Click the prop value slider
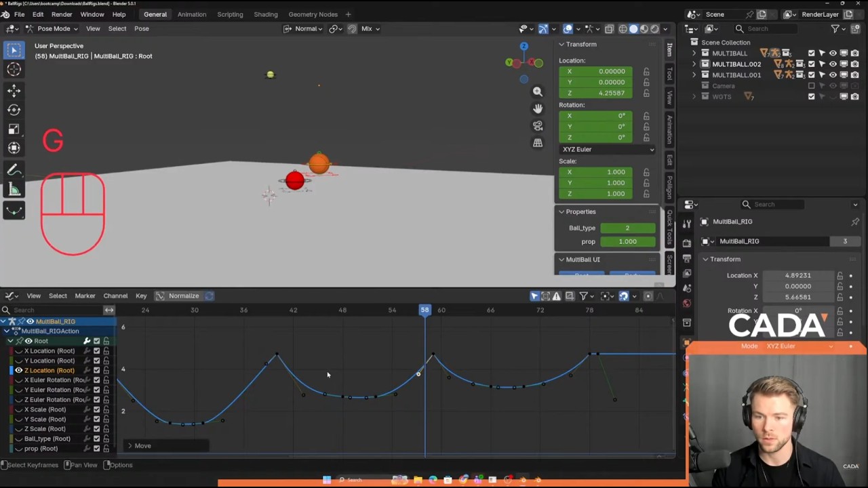Viewport: 868px width, 488px height. click(627, 242)
